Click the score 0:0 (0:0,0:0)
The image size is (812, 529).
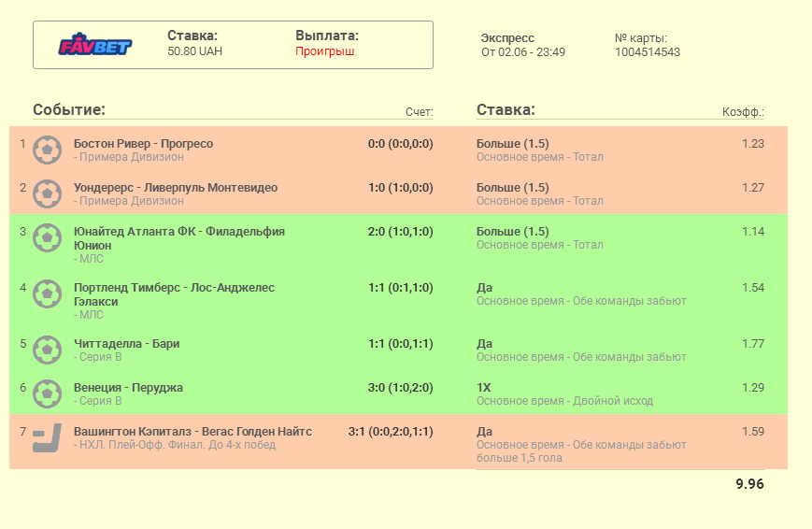(400, 144)
